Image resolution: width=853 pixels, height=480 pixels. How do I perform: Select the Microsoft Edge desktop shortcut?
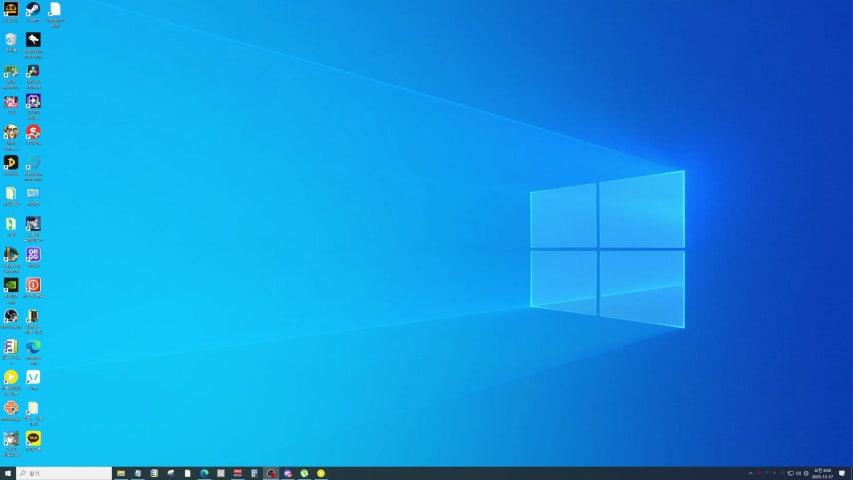(x=33, y=346)
